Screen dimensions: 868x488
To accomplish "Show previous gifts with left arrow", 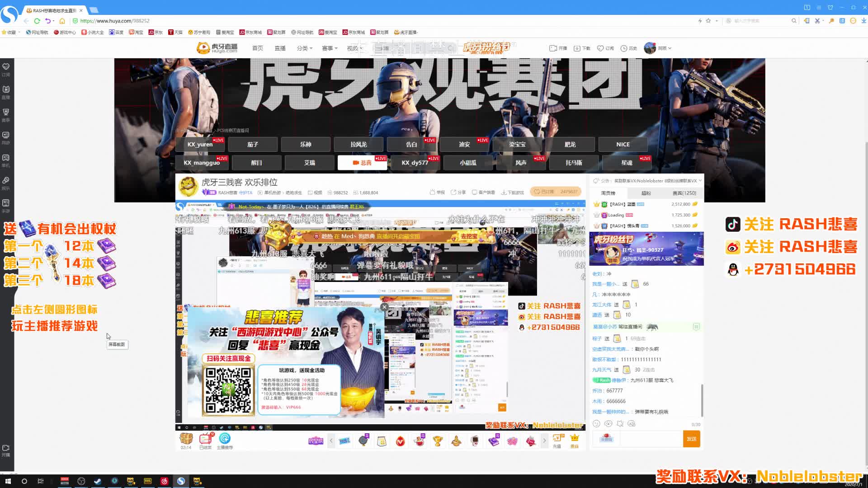I will [x=331, y=441].
